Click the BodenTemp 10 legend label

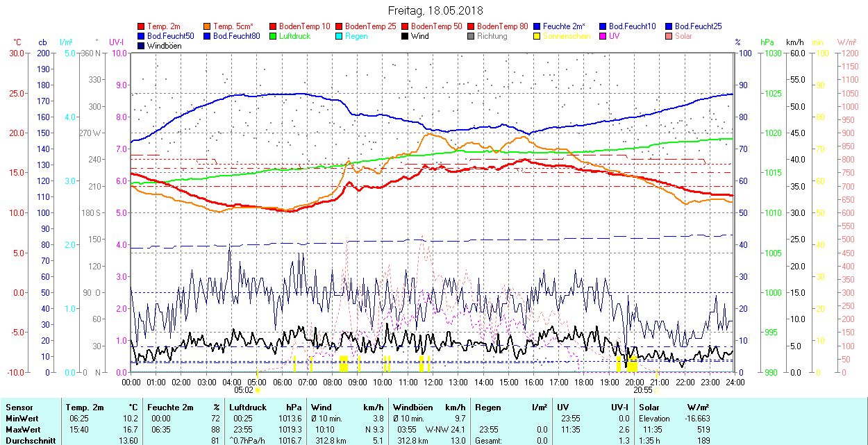(x=305, y=26)
